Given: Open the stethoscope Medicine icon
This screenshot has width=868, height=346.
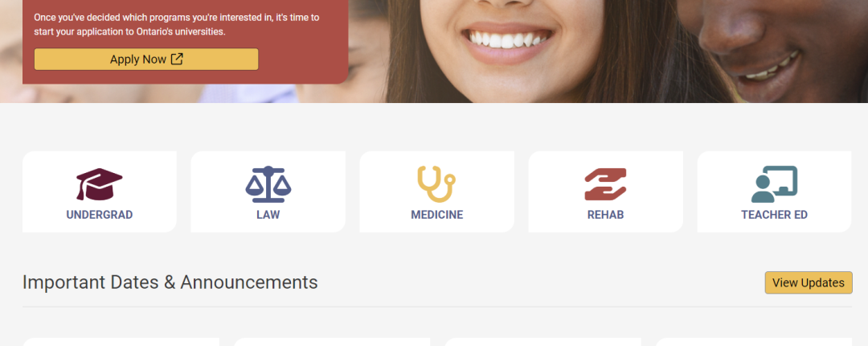Looking at the screenshot, I should [436, 184].
